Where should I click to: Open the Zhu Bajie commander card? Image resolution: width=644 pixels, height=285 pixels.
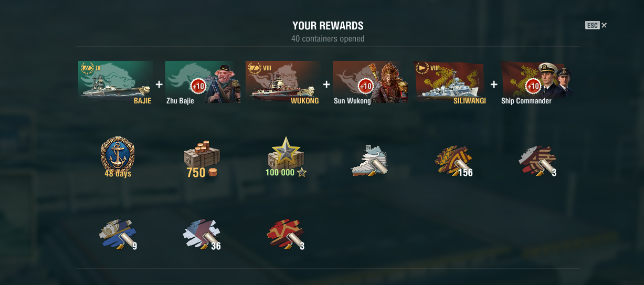point(203,83)
